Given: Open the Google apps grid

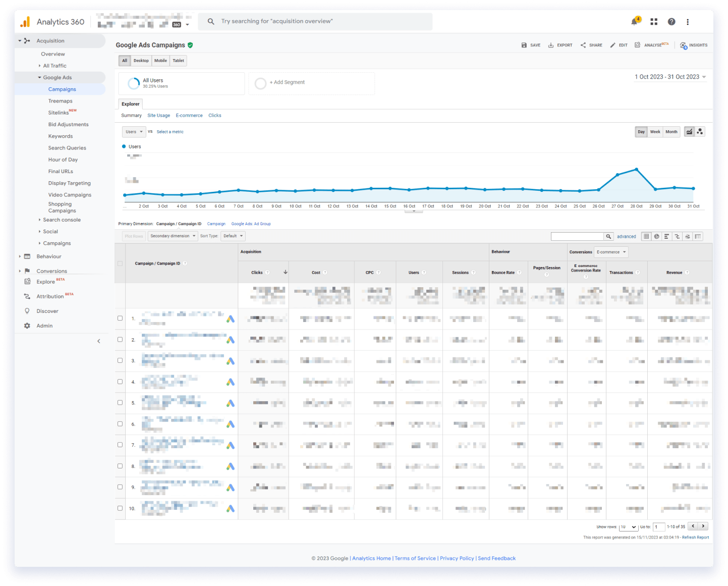Looking at the screenshot, I should click(x=654, y=22).
